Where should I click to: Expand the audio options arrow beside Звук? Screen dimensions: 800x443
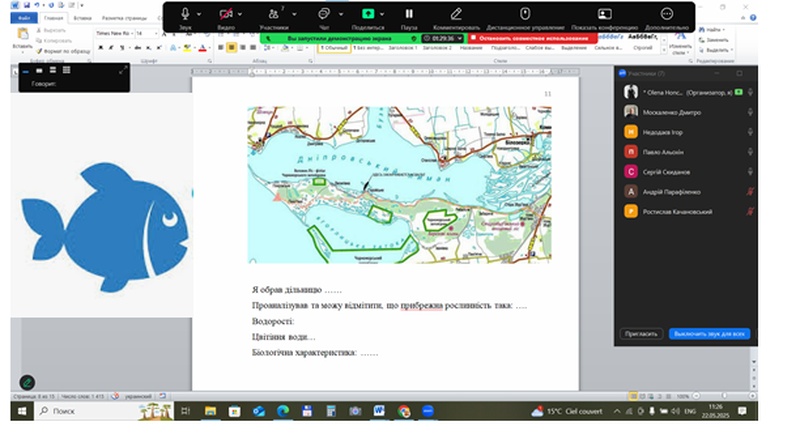[x=200, y=13]
